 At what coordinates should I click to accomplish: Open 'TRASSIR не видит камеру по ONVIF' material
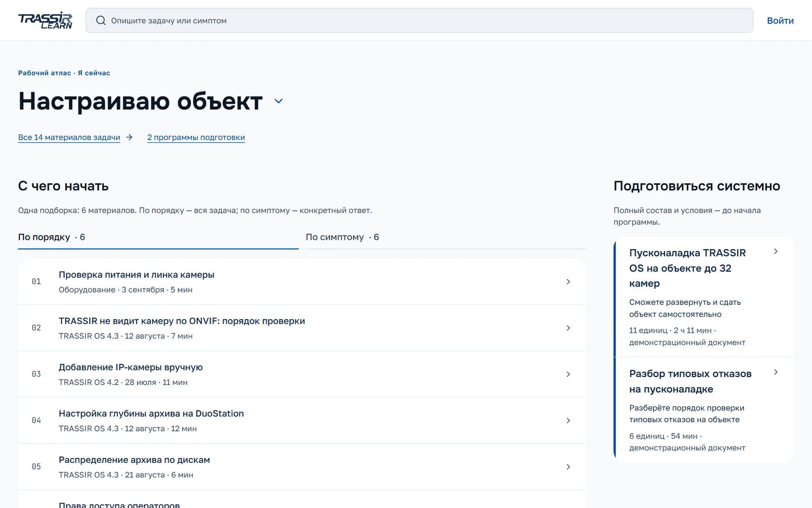coord(302,328)
